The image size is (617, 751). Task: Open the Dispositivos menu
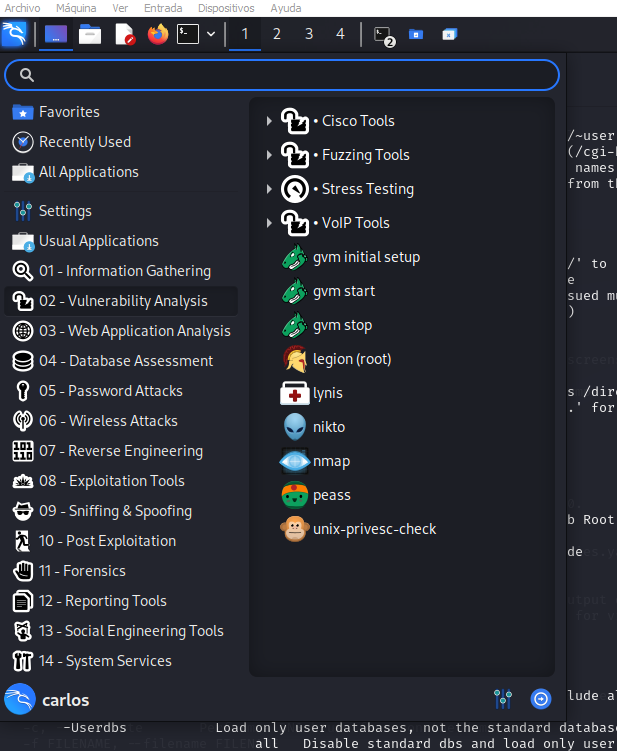(225, 8)
